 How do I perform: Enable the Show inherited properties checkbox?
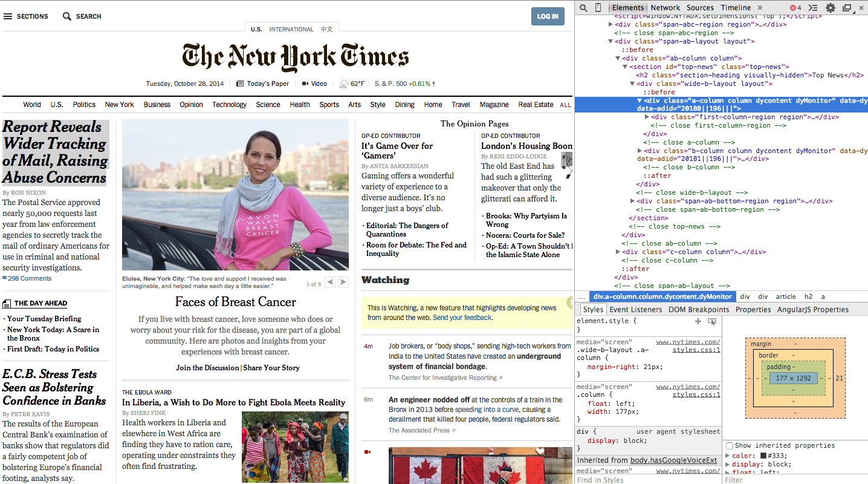(x=730, y=446)
